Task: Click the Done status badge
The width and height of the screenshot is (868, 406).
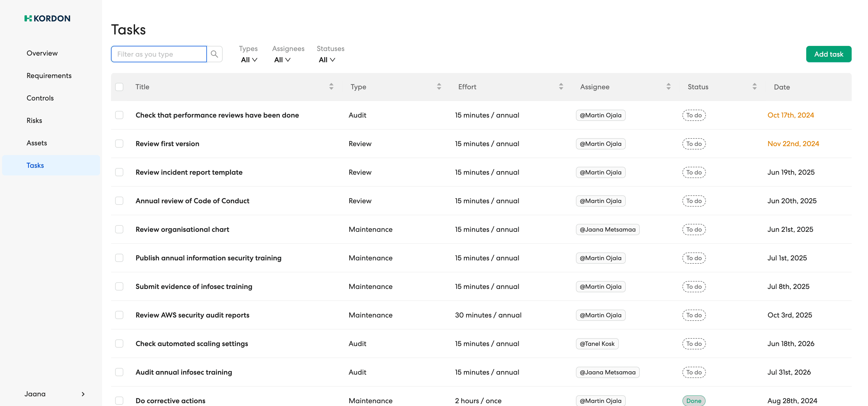Action: [693, 401]
